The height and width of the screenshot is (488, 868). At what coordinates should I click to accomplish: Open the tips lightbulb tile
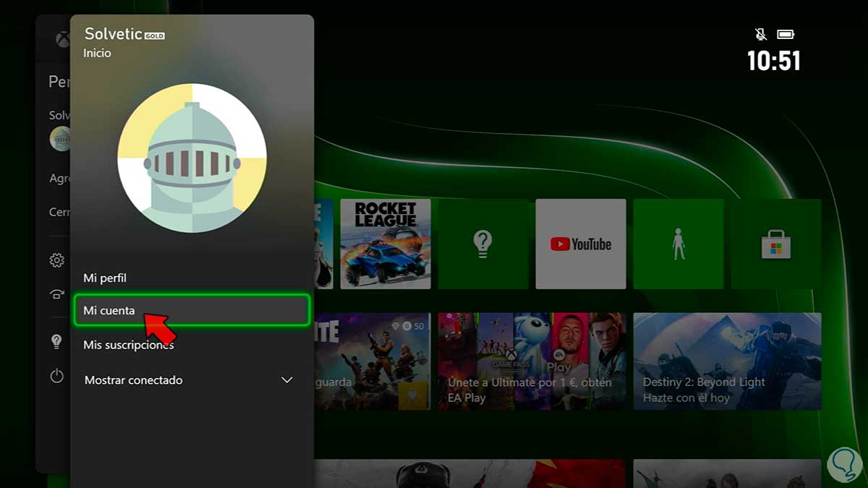click(x=482, y=244)
